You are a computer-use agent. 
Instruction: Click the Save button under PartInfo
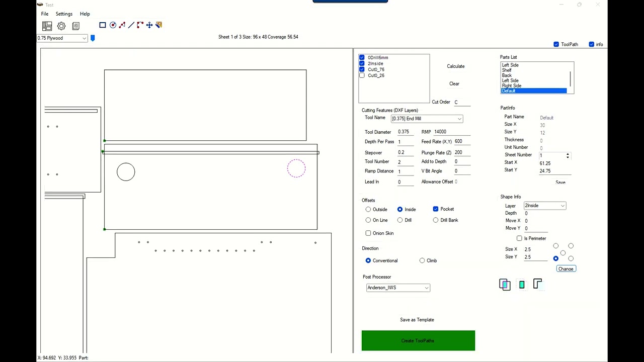tap(560, 183)
